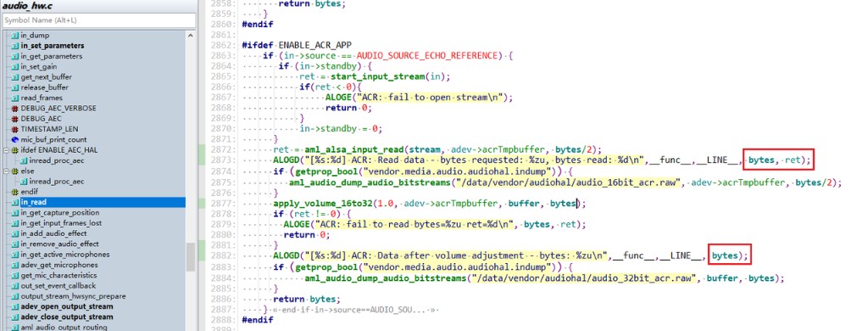Click the macro icon beside DEBUG_AEC

(x=15, y=119)
